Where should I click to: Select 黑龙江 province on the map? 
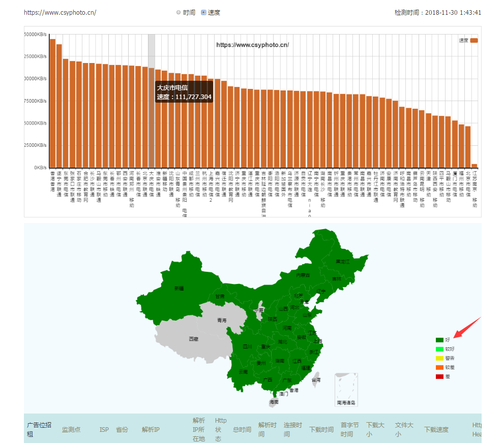(343, 262)
